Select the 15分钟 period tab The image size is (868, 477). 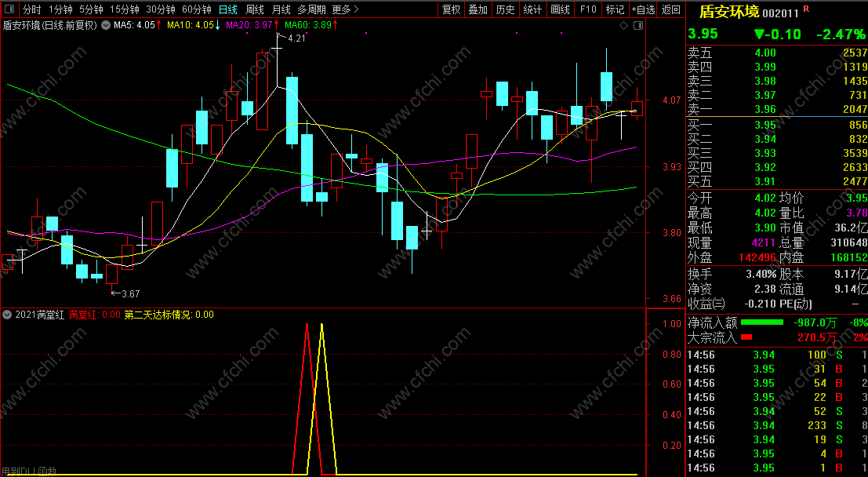125,9
